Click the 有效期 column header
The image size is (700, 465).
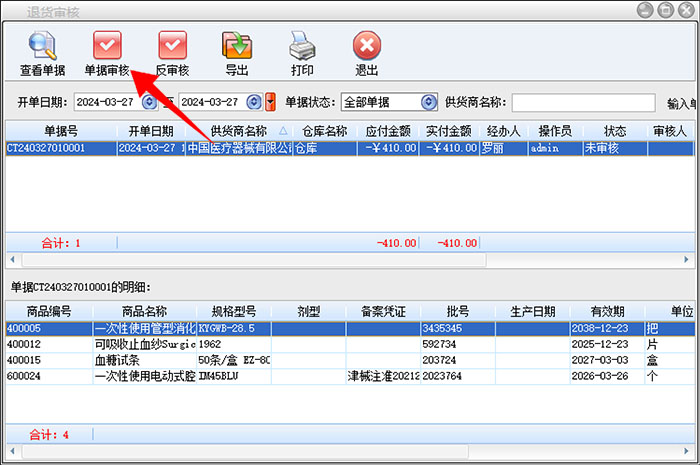click(607, 311)
